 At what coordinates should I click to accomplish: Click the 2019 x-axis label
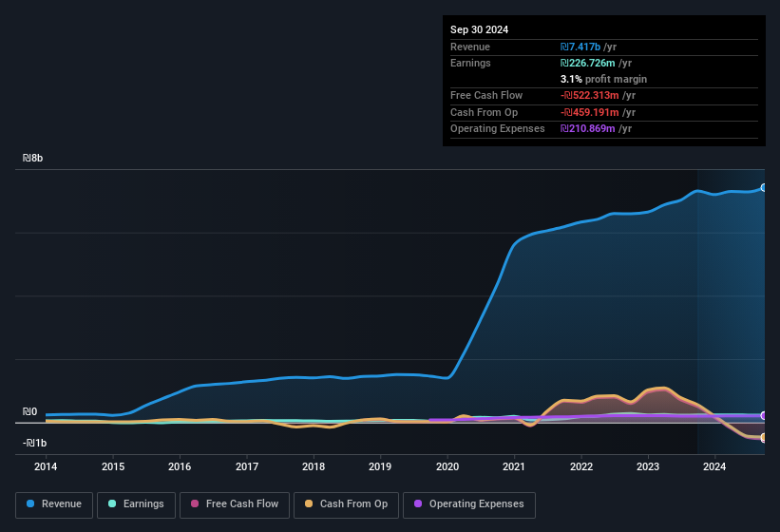pyautogui.click(x=380, y=466)
